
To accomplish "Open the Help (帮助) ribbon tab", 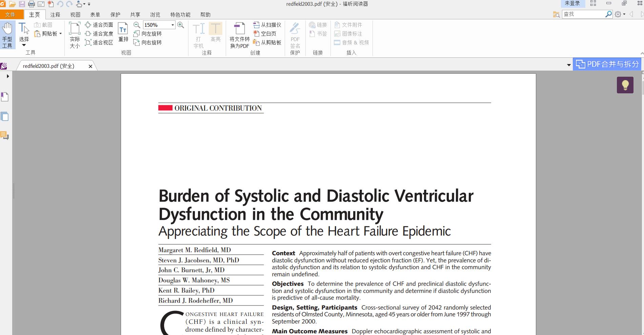I will [205, 15].
